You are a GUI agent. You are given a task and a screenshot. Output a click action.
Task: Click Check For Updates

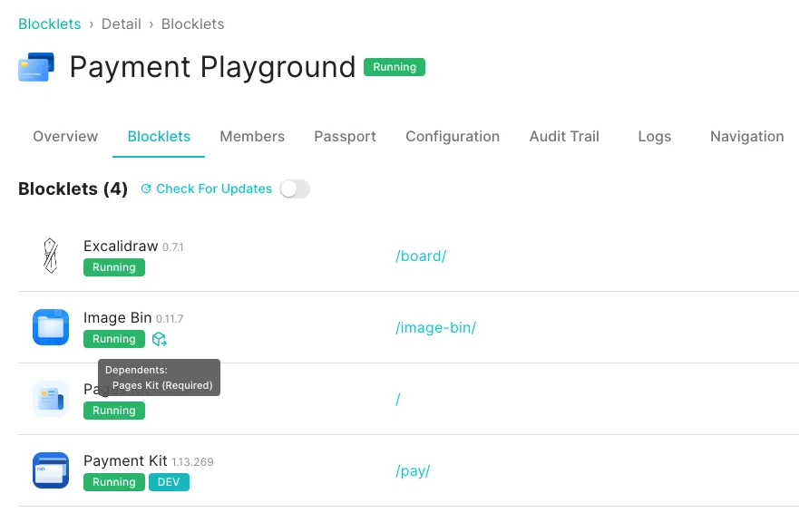pyautogui.click(x=214, y=189)
